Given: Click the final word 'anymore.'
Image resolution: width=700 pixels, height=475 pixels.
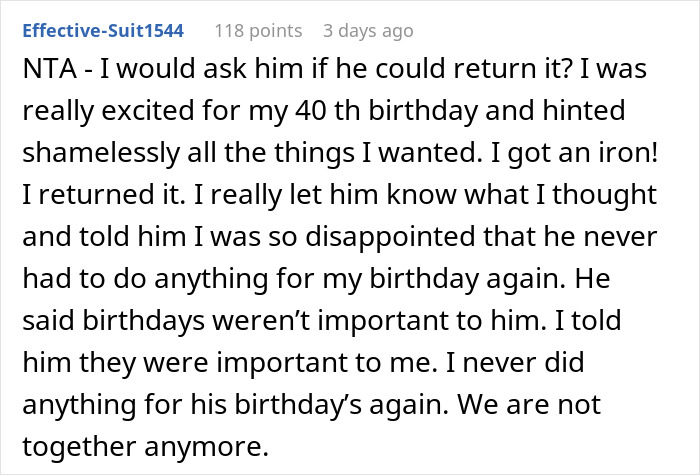Looking at the screenshot, I should click(x=220, y=433).
